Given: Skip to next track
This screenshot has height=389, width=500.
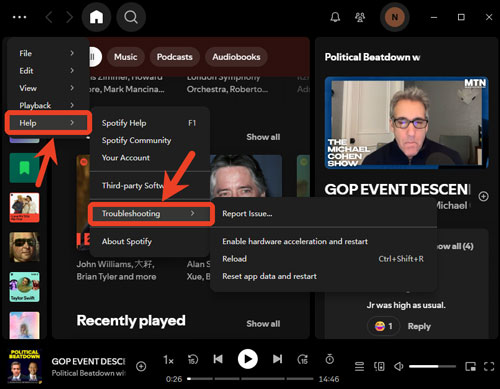Looking at the screenshot, I should tap(277, 359).
